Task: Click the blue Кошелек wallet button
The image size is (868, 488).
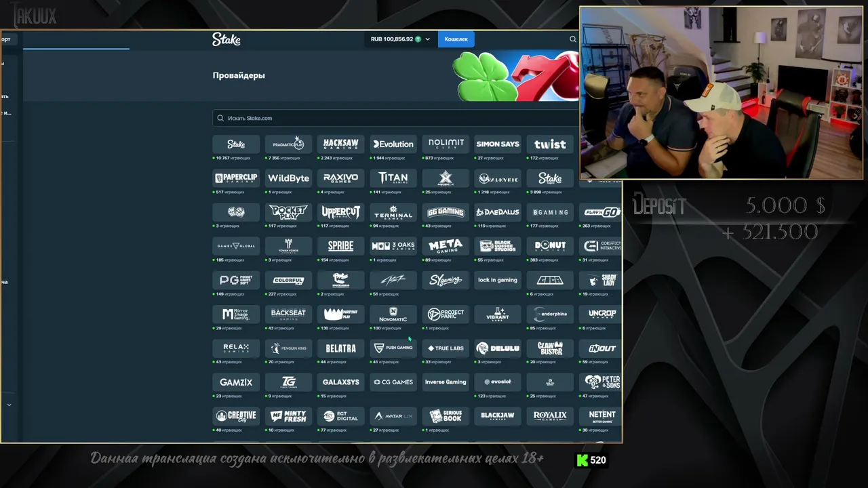Action: (456, 39)
